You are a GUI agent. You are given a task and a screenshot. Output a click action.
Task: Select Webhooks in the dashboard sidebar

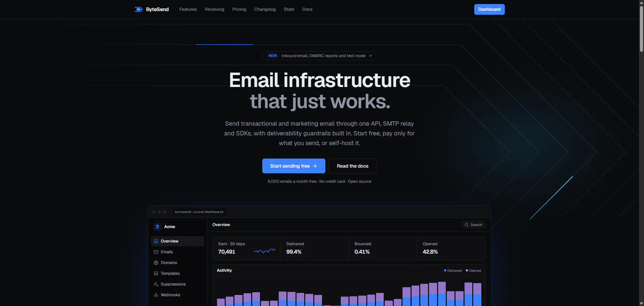tap(177, 295)
